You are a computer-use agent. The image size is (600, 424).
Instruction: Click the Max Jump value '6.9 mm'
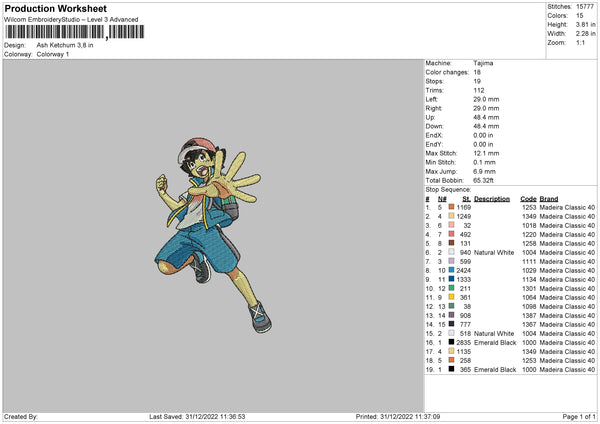[x=484, y=171]
